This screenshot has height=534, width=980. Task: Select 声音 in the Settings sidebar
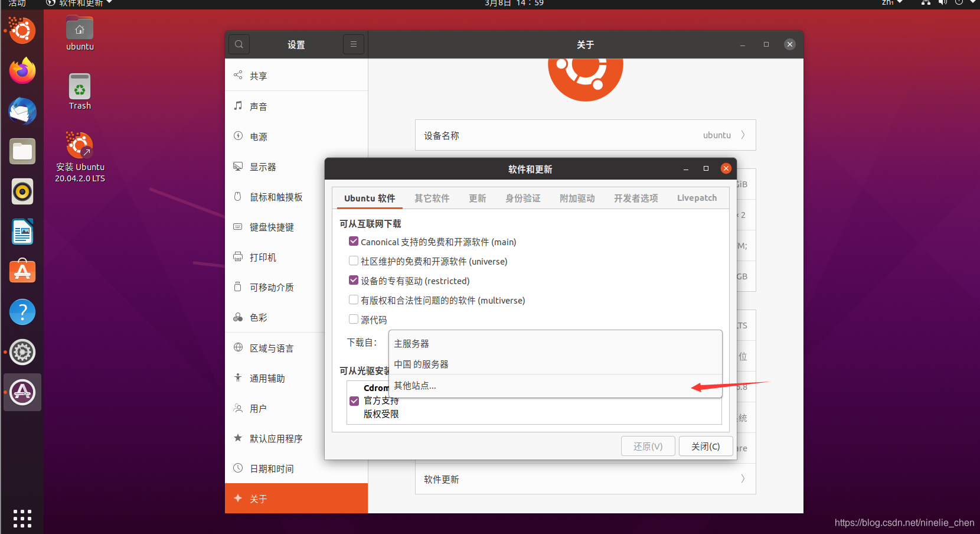point(296,106)
